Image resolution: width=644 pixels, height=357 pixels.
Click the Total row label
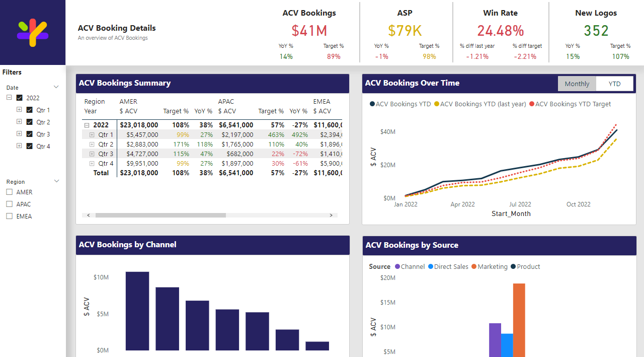[x=101, y=173]
